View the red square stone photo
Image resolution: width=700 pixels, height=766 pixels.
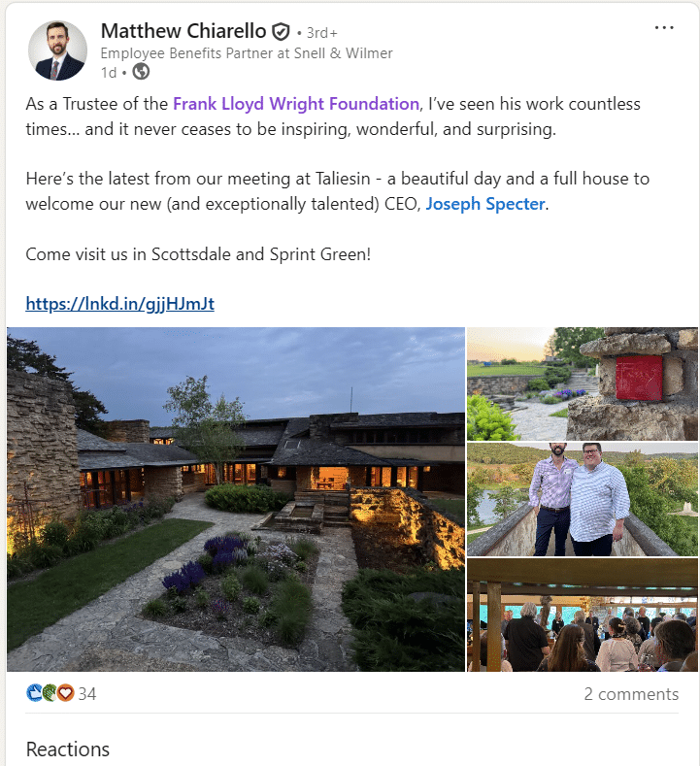coord(583,383)
